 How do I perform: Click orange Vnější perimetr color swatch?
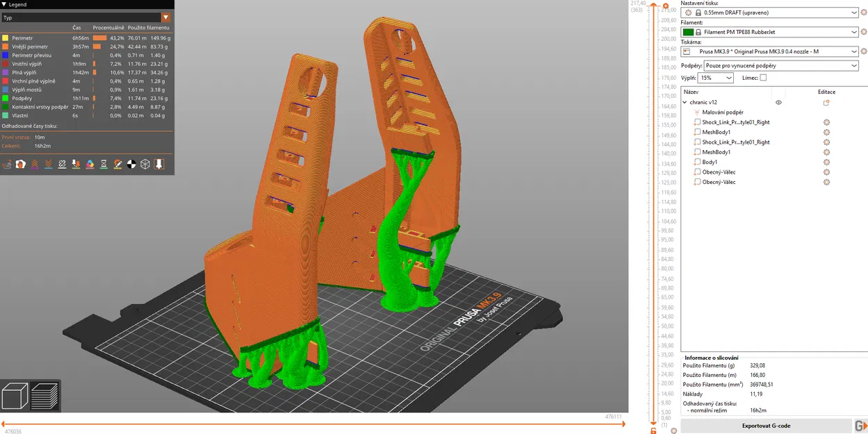(x=6, y=47)
